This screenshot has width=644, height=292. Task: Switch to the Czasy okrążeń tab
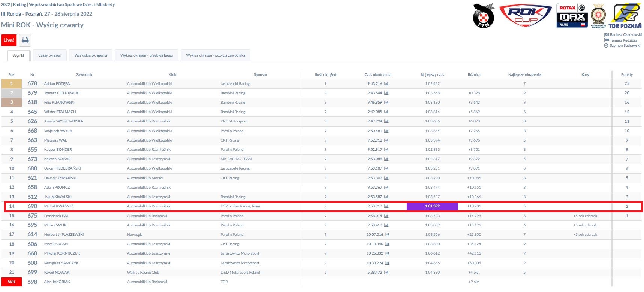coord(50,55)
